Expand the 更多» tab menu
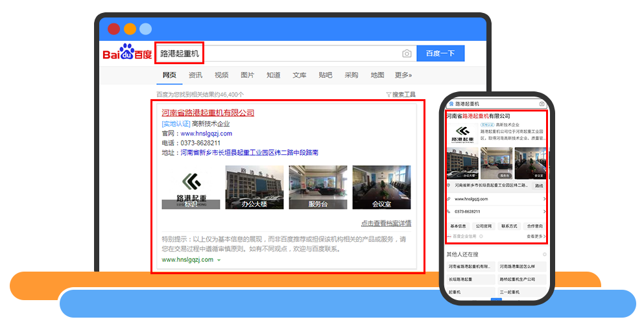This screenshot has height=328, width=644. pyautogui.click(x=403, y=75)
